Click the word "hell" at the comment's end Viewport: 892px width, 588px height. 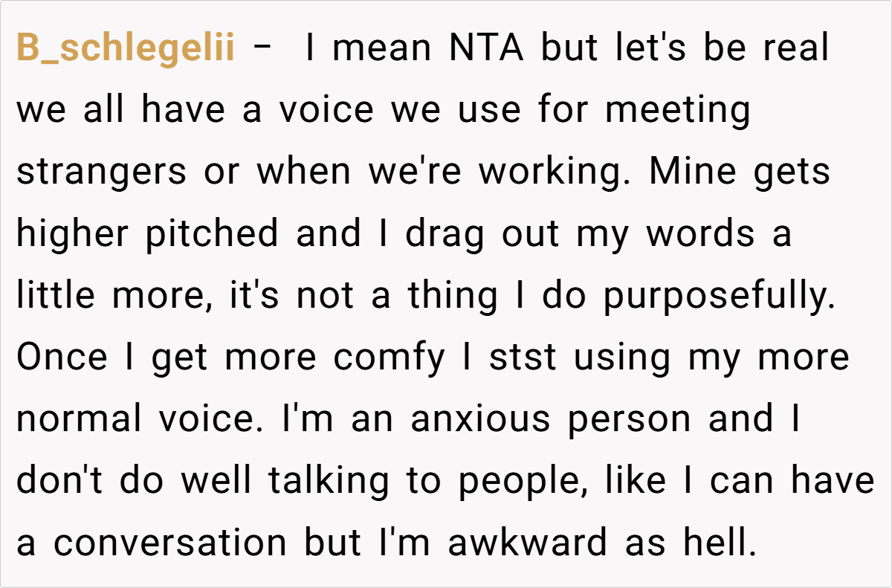720,543
